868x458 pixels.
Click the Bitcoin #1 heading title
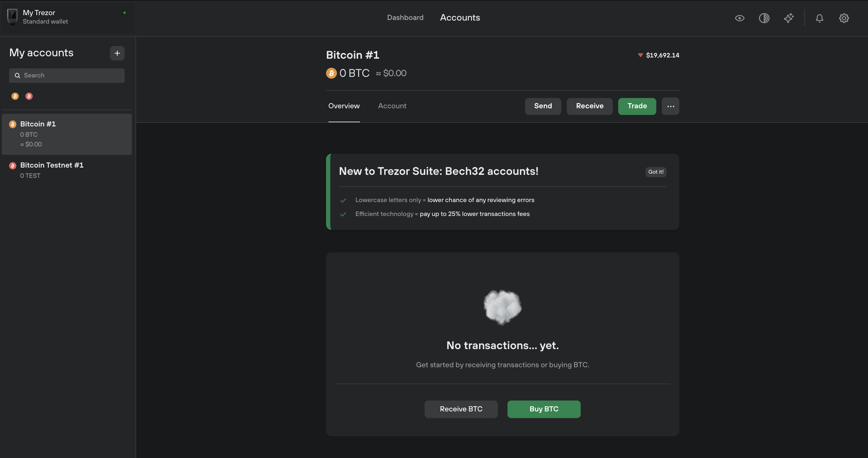click(352, 55)
